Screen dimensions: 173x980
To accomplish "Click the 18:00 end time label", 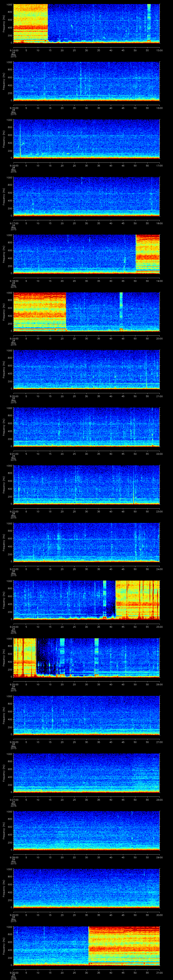I will point(159,223).
